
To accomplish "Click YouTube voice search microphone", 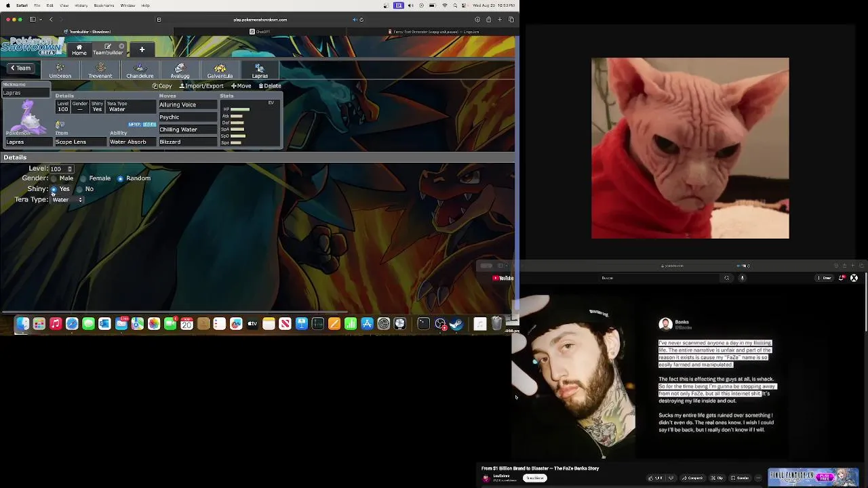I will point(742,278).
